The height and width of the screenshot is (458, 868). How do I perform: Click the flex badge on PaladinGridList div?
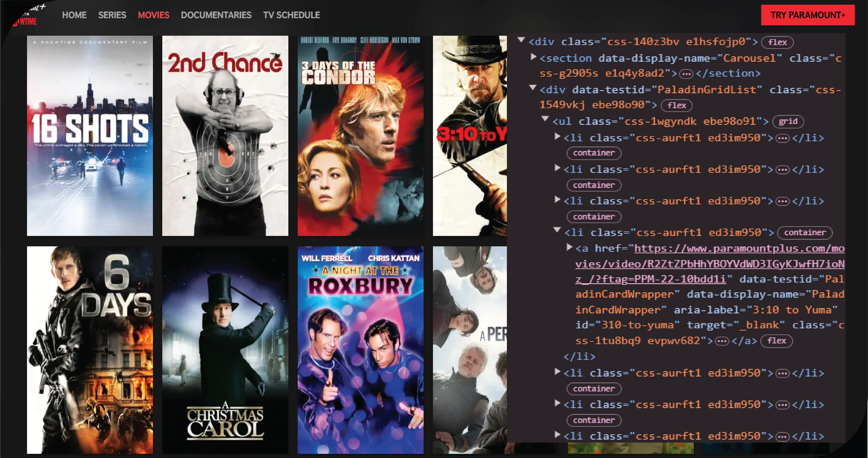(676, 106)
